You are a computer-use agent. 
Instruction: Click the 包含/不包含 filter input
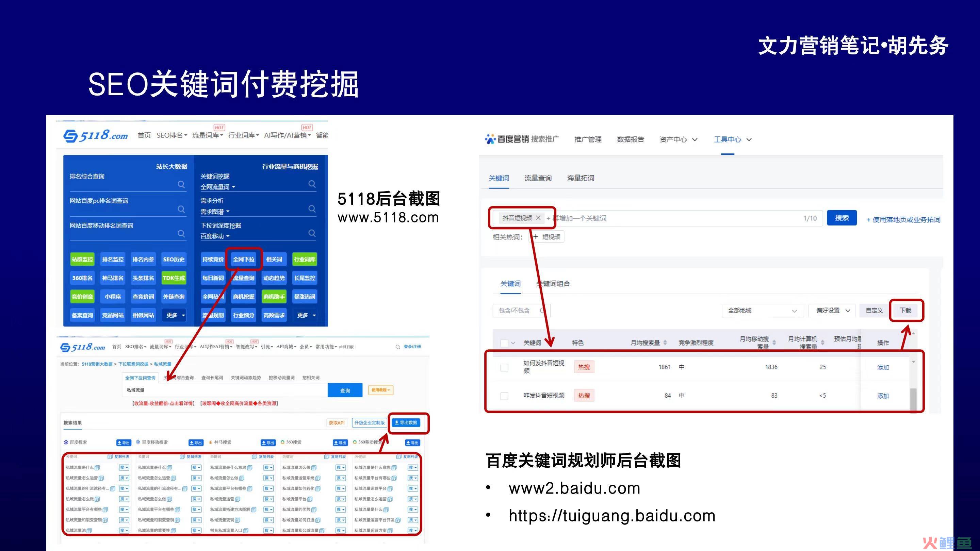[522, 311]
